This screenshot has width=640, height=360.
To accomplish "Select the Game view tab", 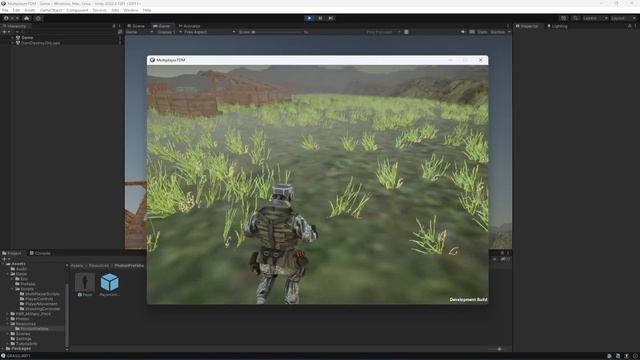I will point(162,26).
